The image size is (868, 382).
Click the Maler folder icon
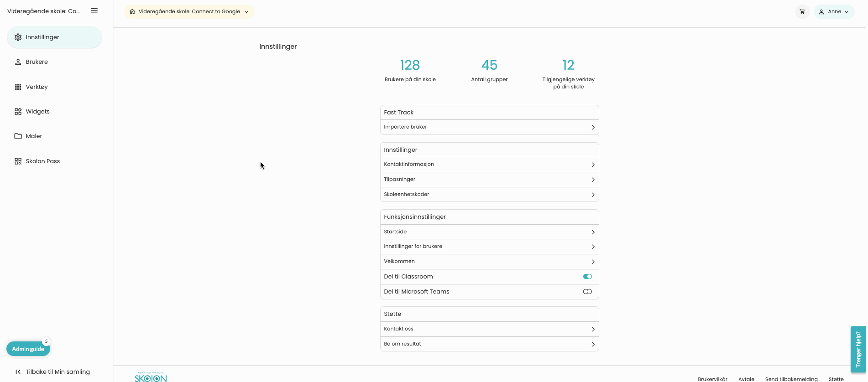click(18, 136)
